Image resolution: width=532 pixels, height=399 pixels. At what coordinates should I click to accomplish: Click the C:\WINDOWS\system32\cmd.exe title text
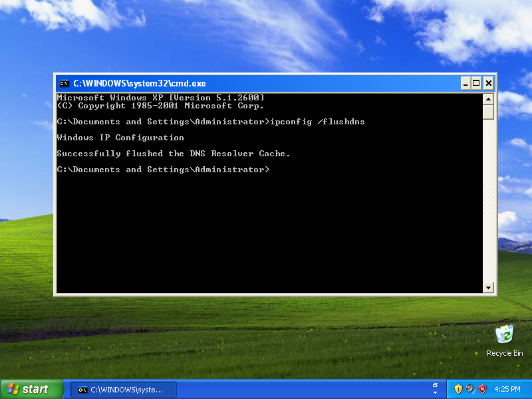coord(140,84)
